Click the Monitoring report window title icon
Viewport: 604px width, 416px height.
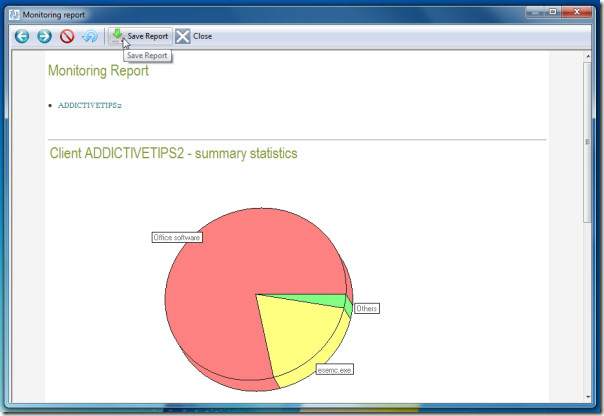click(x=14, y=15)
